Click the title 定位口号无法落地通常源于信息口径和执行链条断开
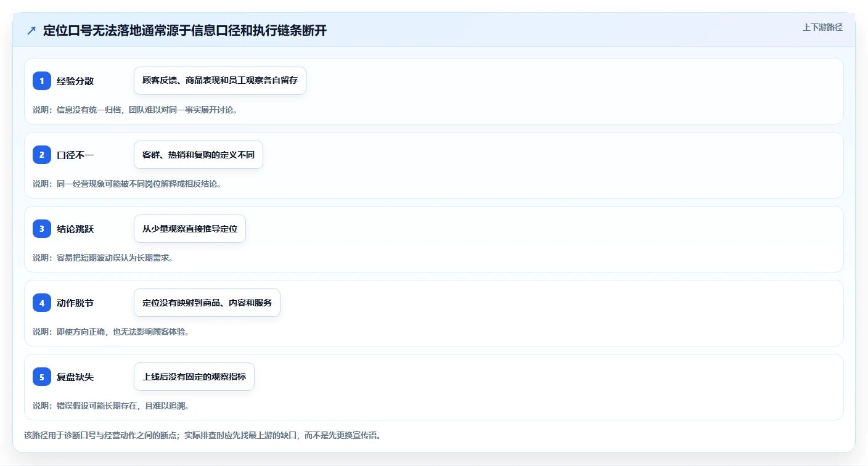Screen dimensions: 868x466 (185, 31)
